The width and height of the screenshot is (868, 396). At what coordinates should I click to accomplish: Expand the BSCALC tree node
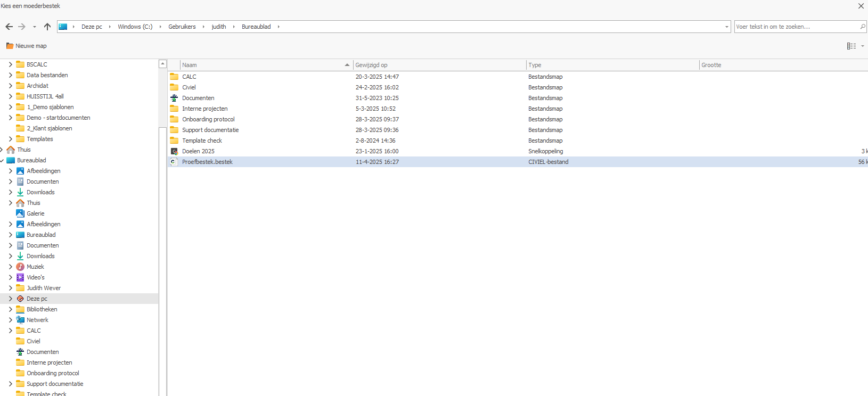coord(10,64)
